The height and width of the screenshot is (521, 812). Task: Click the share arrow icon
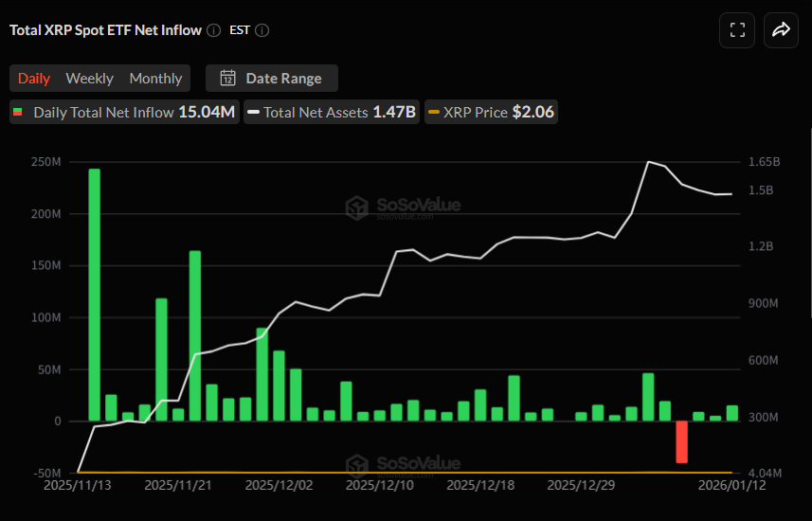pos(781,30)
